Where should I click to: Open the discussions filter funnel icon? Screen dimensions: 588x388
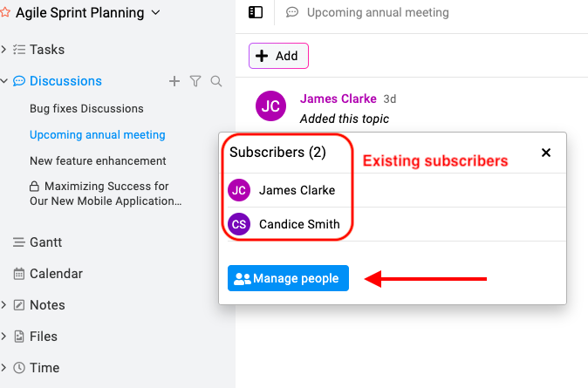click(195, 81)
